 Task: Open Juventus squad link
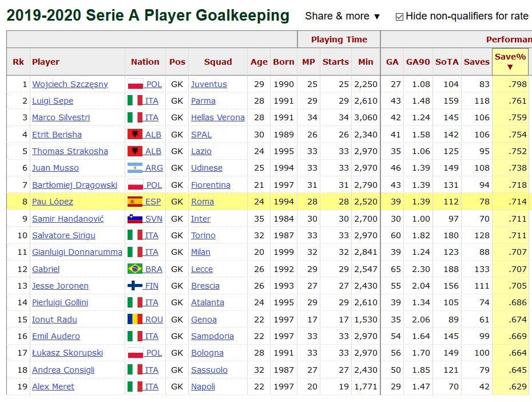209,84
